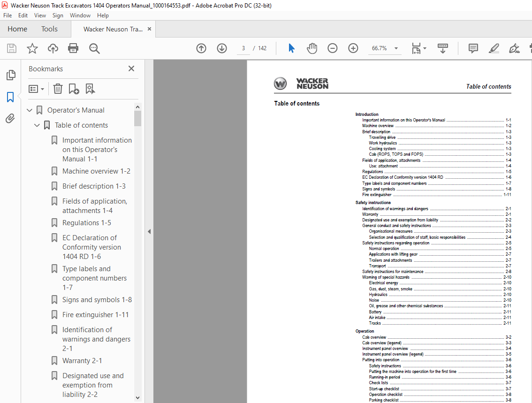The image size is (532, 403).
Task: Open the Sign document tool
Action: [x=514, y=48]
